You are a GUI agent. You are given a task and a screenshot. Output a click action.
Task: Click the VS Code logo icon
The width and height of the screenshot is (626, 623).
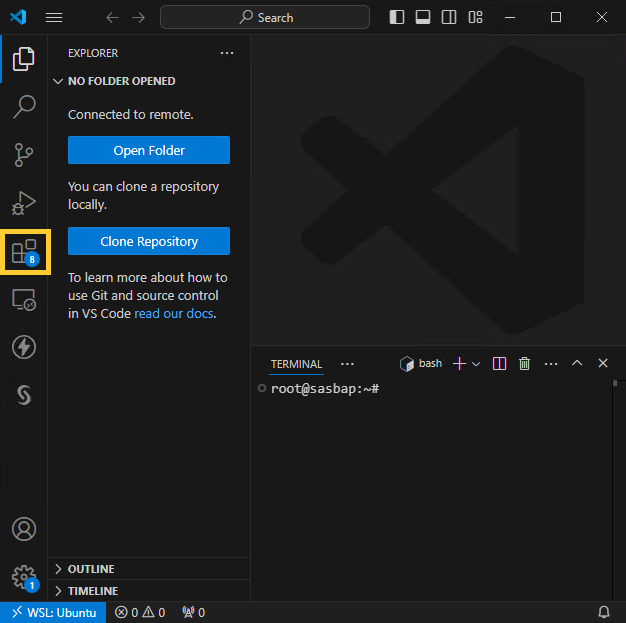18,17
